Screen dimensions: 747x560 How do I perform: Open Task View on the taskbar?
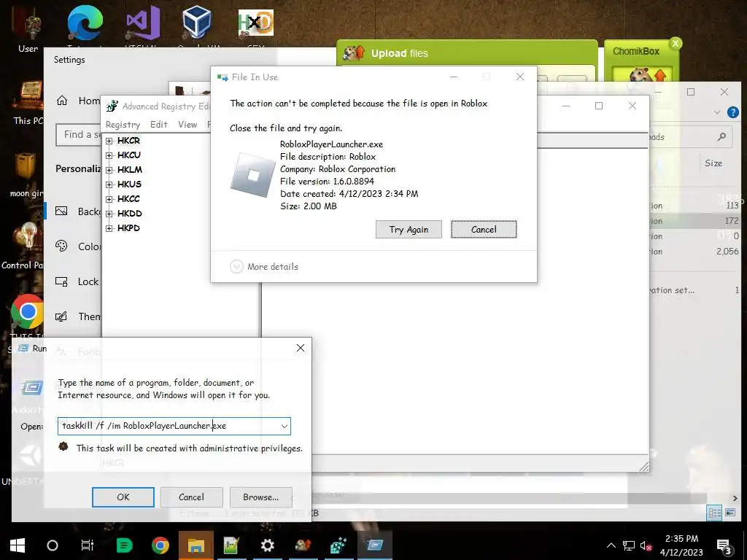(88, 545)
